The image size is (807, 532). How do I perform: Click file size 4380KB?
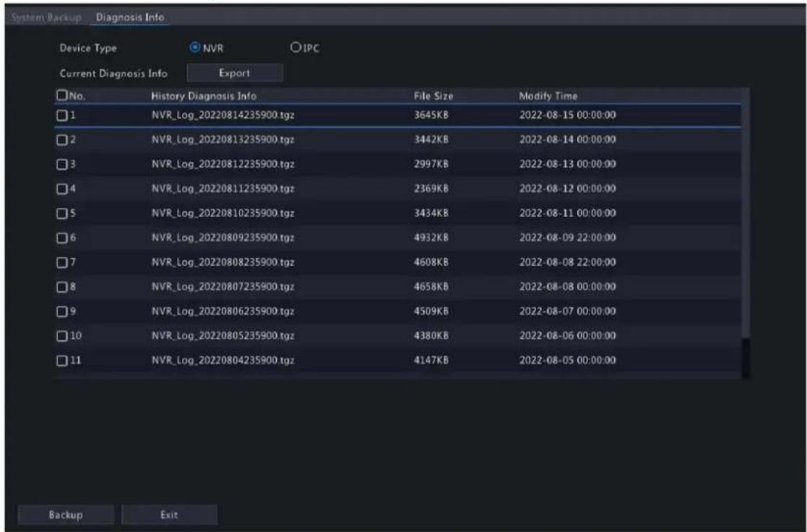431,336
